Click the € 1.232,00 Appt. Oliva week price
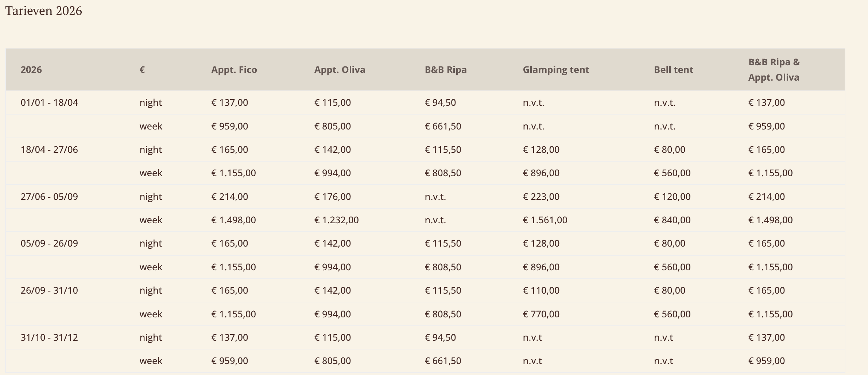The width and height of the screenshot is (868, 375). click(336, 220)
